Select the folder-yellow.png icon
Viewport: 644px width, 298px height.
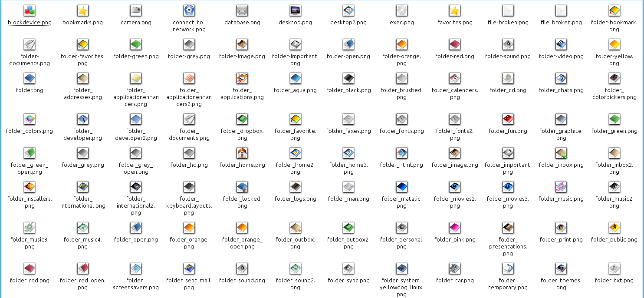(x=614, y=44)
